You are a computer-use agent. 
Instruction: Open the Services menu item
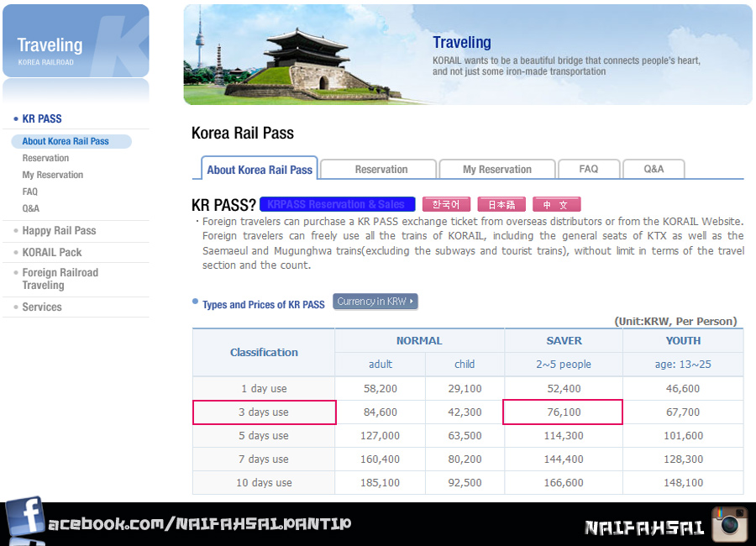click(42, 307)
